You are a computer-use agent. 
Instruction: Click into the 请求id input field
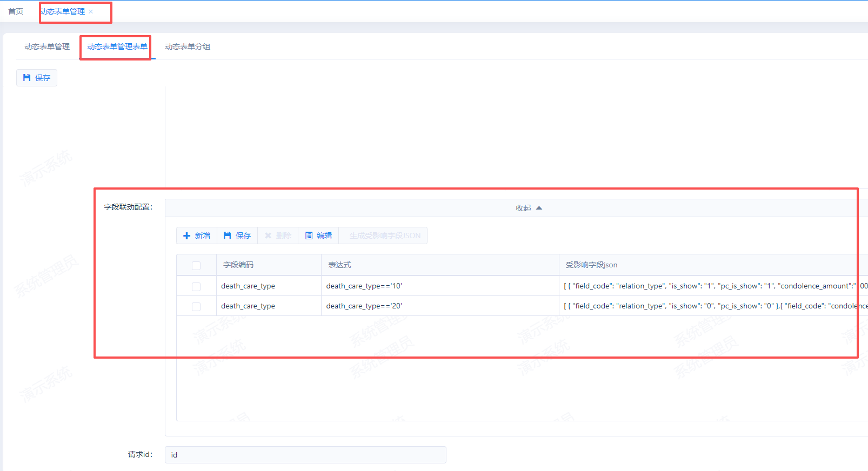[305, 455]
